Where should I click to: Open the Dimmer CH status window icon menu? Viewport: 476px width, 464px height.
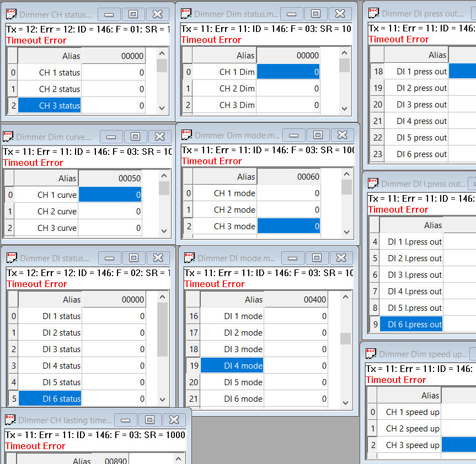[x=11, y=14]
